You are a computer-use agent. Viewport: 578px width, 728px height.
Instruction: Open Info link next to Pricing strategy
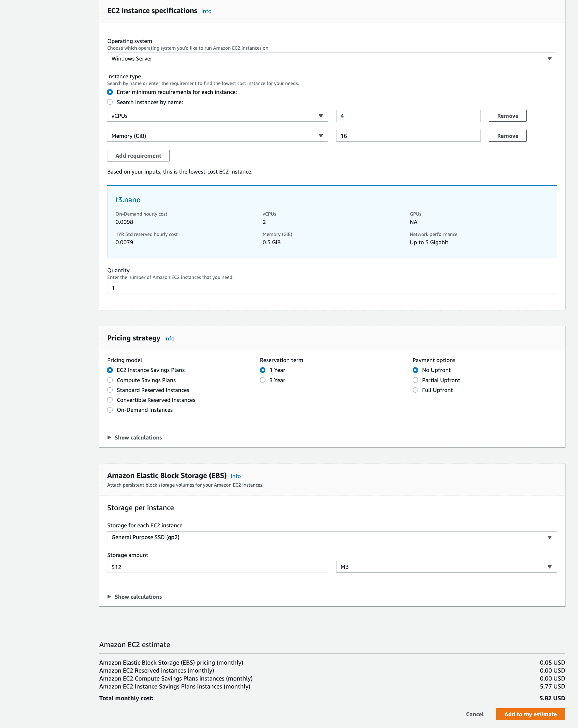point(169,338)
